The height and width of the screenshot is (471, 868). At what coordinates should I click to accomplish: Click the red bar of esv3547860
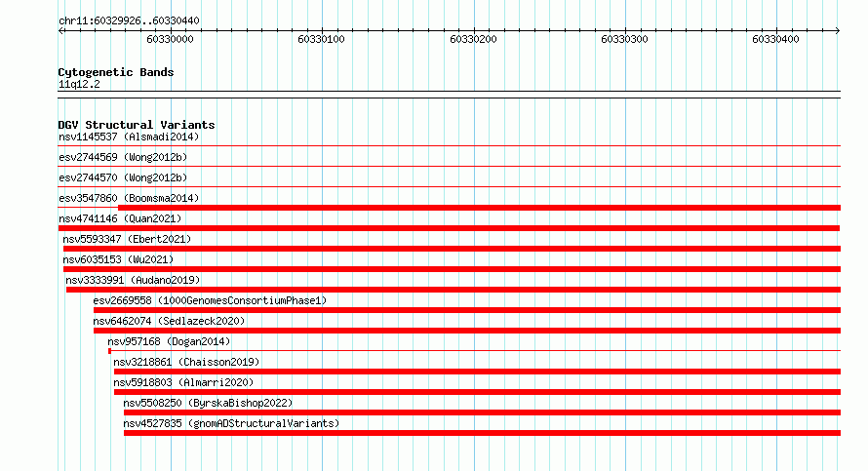[x=480, y=208]
